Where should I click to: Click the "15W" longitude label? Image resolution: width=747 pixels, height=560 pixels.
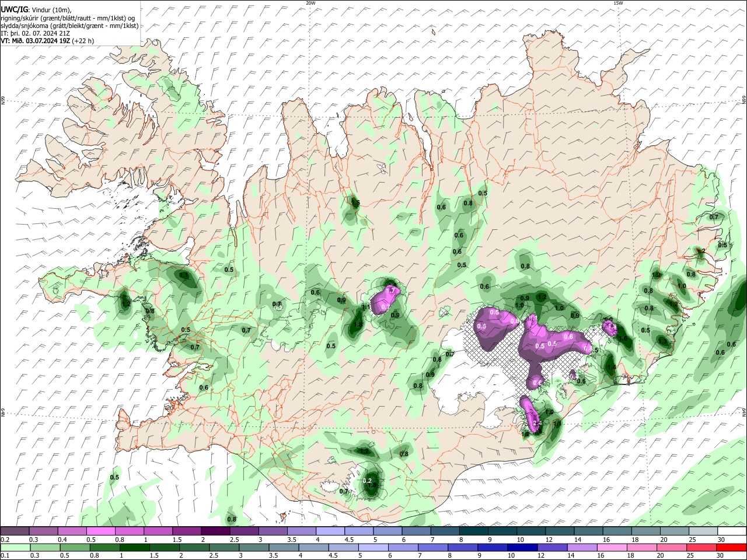tap(618, 3)
